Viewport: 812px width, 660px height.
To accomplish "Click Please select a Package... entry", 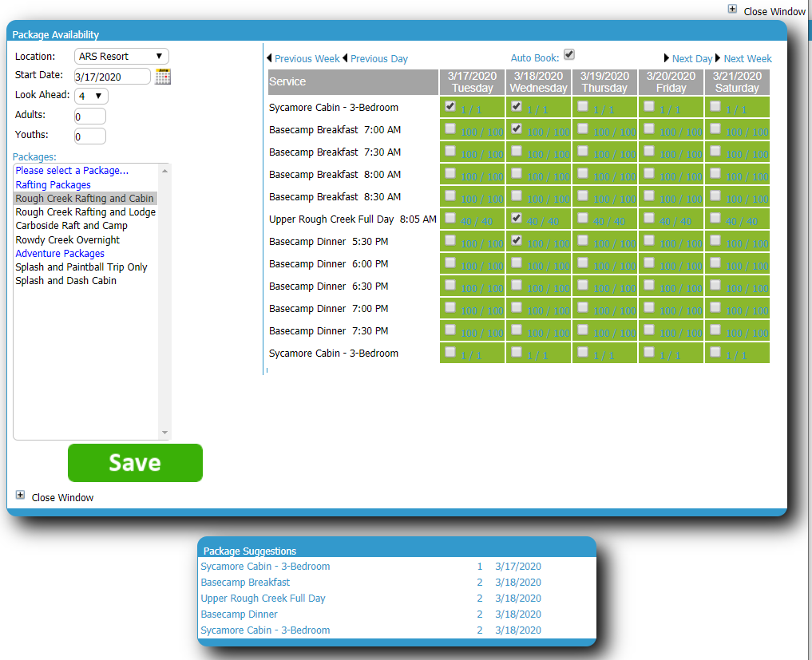I will 72,170.
